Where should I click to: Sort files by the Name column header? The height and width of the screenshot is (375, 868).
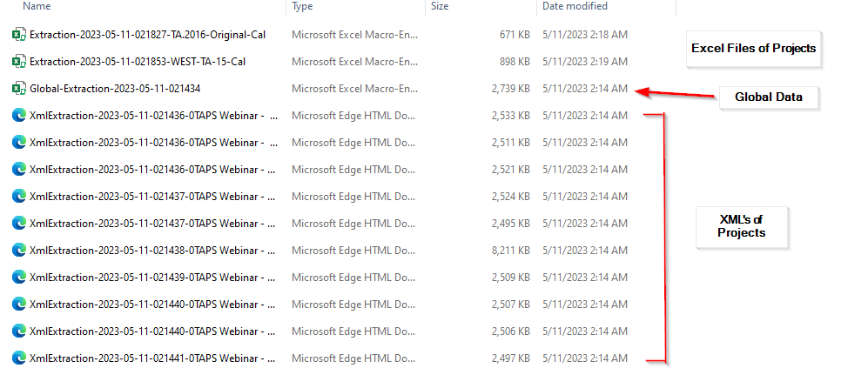click(36, 7)
